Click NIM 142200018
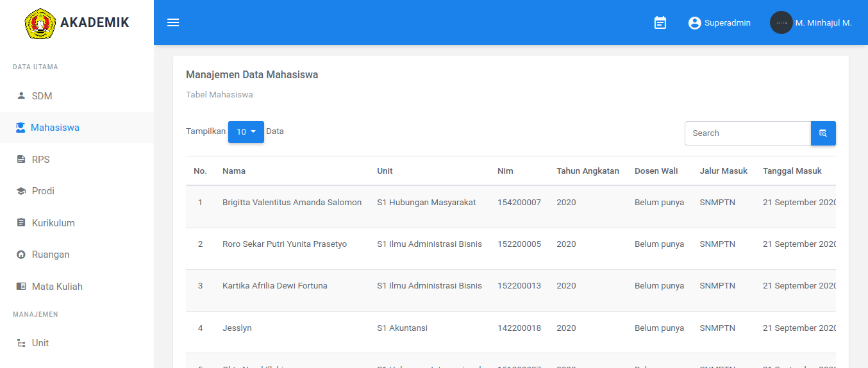The width and height of the screenshot is (868, 368). pos(519,328)
